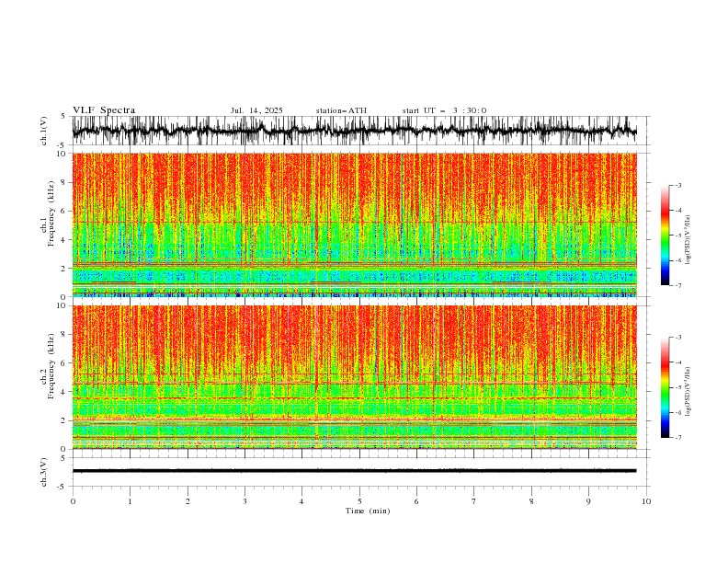Click the "6" frequency tick of ch.2

click(x=64, y=363)
